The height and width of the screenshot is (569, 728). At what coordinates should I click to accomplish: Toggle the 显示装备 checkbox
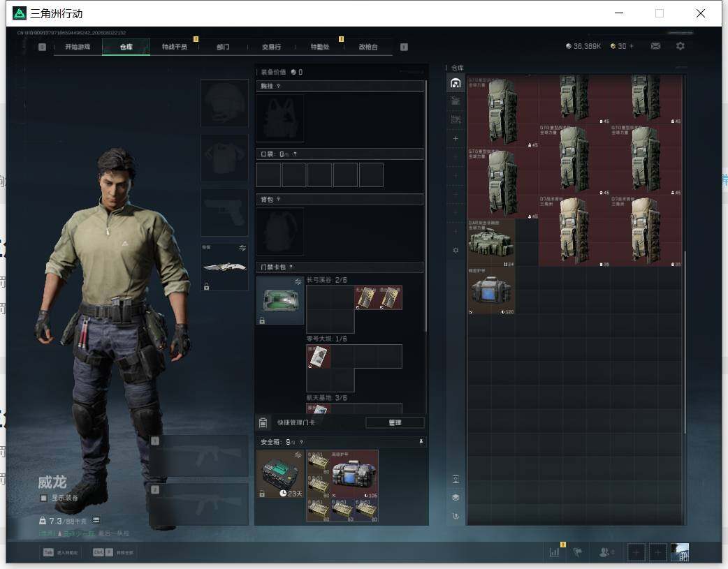[43, 498]
